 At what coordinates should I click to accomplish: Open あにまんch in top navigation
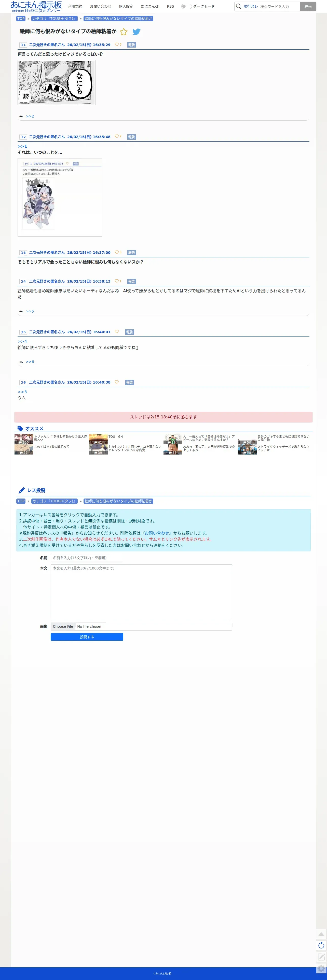(x=150, y=6)
